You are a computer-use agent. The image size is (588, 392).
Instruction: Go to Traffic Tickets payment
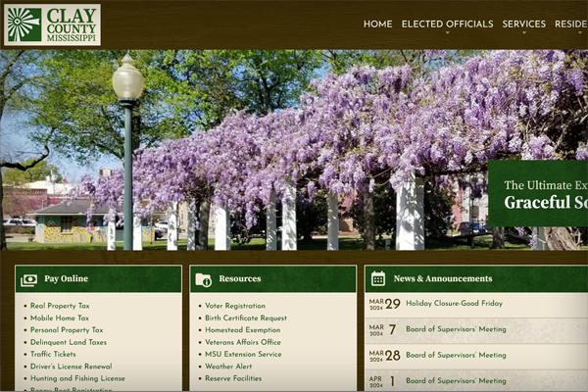click(x=53, y=354)
